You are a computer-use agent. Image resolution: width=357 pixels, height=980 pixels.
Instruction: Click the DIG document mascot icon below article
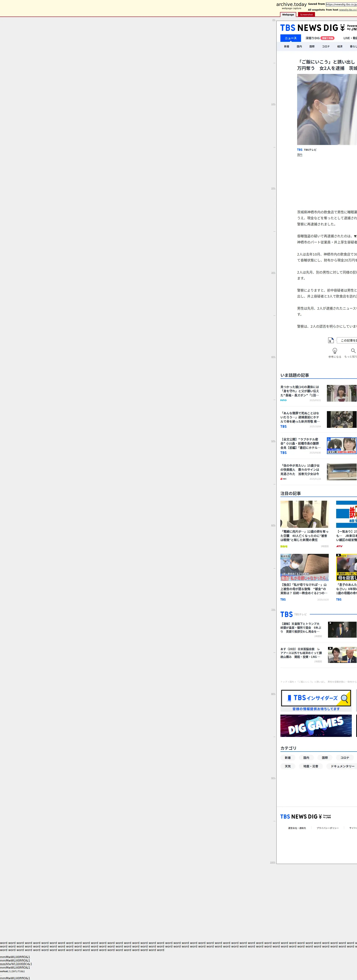coord(331,340)
